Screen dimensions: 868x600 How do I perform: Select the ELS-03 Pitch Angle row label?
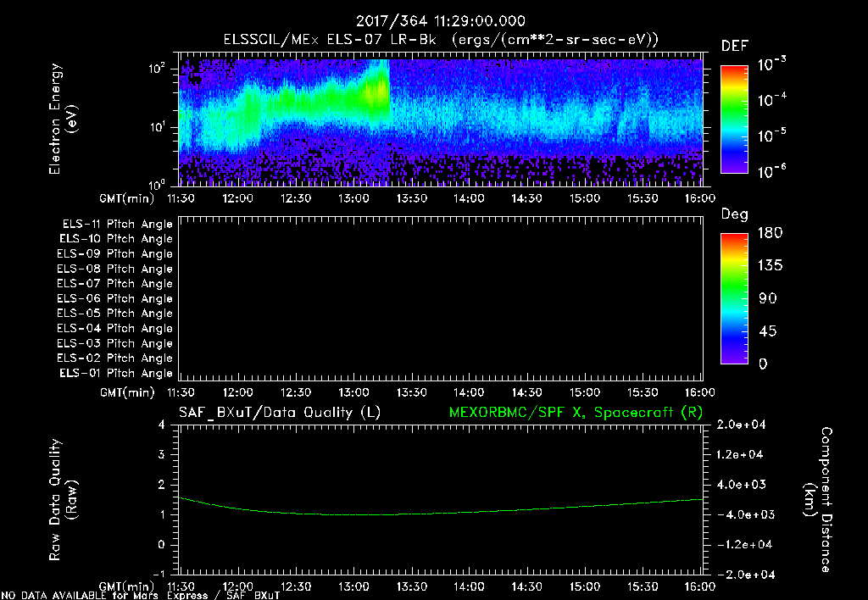(115, 343)
